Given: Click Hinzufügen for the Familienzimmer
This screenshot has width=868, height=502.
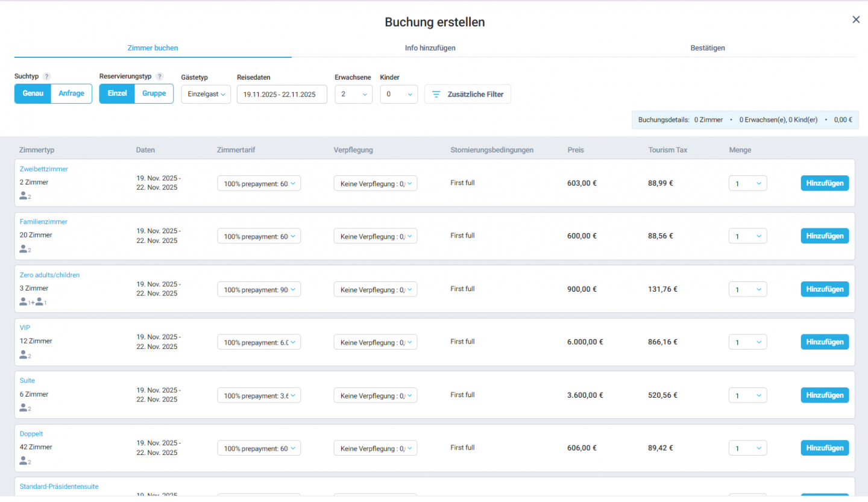Looking at the screenshot, I should pos(825,236).
